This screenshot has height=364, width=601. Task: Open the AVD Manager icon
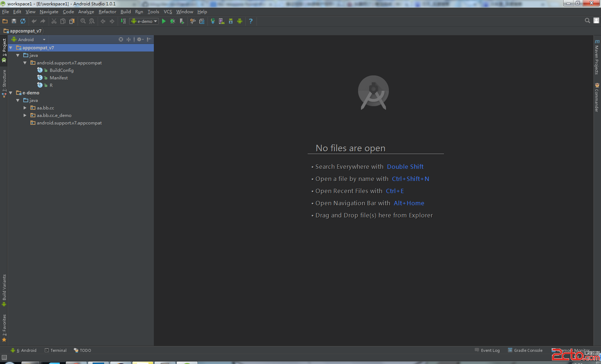[222, 21]
